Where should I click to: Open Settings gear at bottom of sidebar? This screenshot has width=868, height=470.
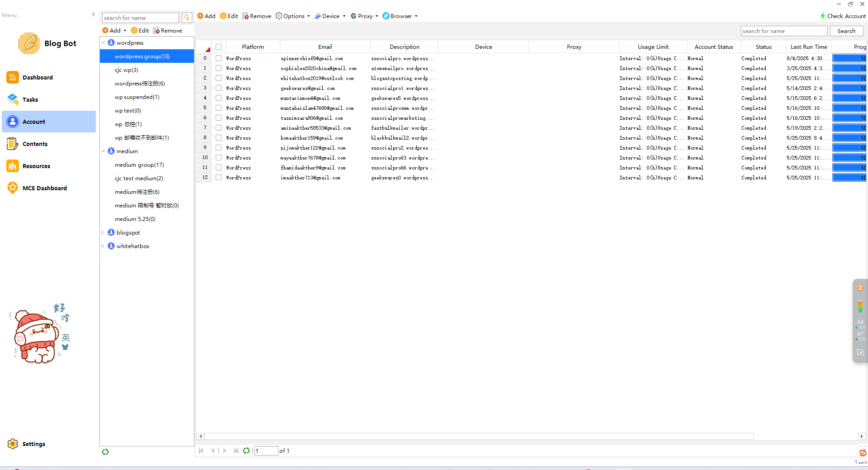click(13, 444)
